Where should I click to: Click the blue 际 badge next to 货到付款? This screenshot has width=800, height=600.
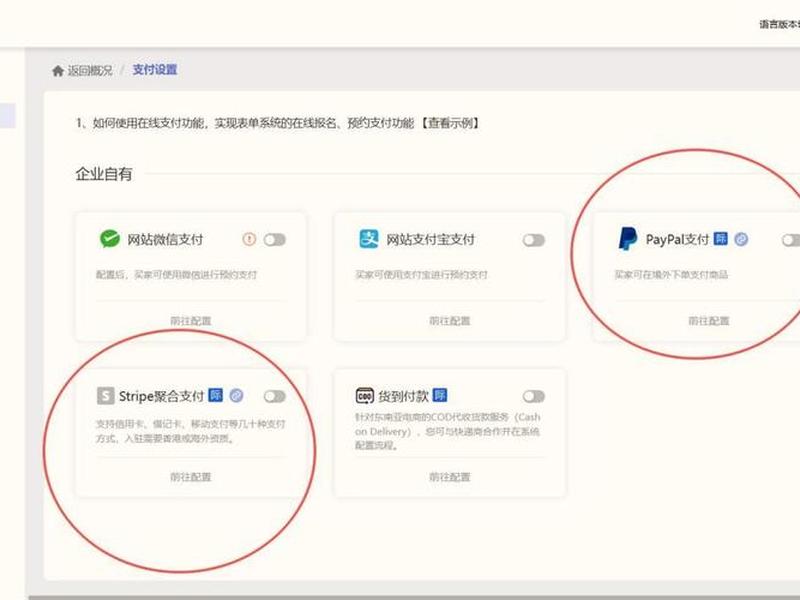coord(439,395)
